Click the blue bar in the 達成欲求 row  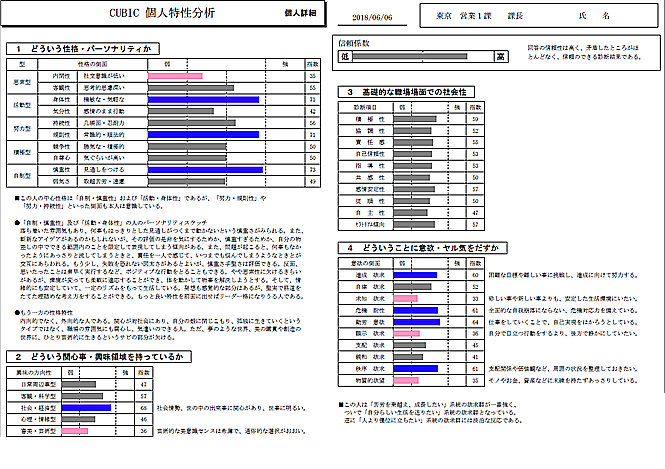pos(415,275)
